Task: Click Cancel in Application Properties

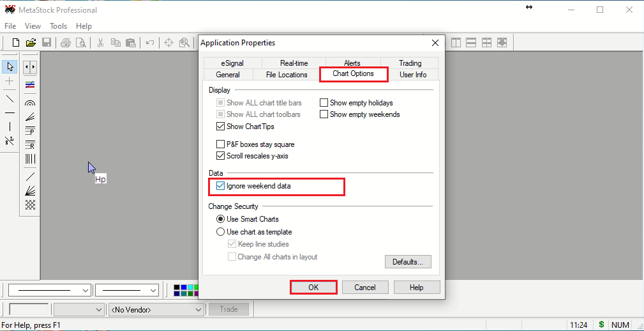Action: 364,288
